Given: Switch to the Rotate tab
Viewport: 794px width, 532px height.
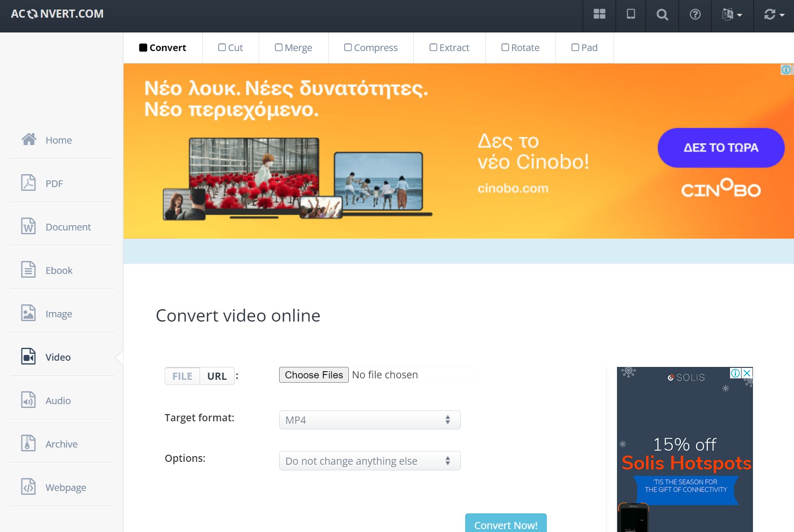Looking at the screenshot, I should [520, 48].
